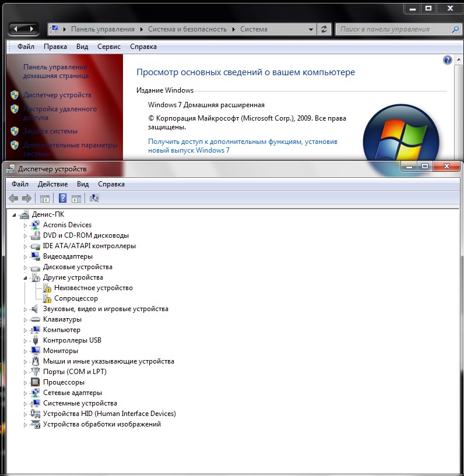Open Дополнительные параметры системы sidebar link
The image size is (464, 476).
[70, 149]
